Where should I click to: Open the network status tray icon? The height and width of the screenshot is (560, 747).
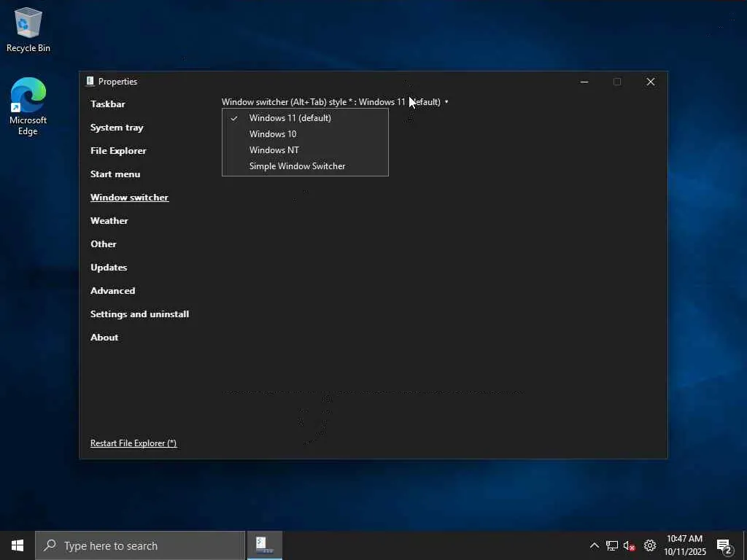pyautogui.click(x=612, y=545)
